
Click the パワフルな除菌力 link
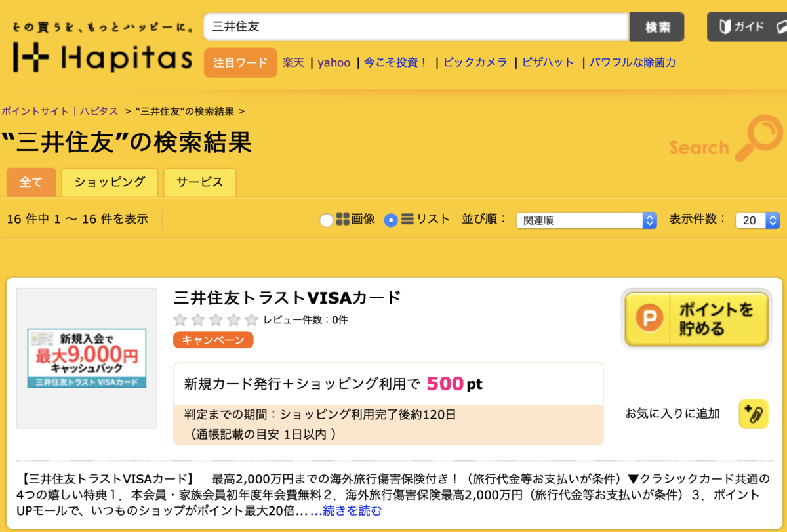click(x=632, y=63)
